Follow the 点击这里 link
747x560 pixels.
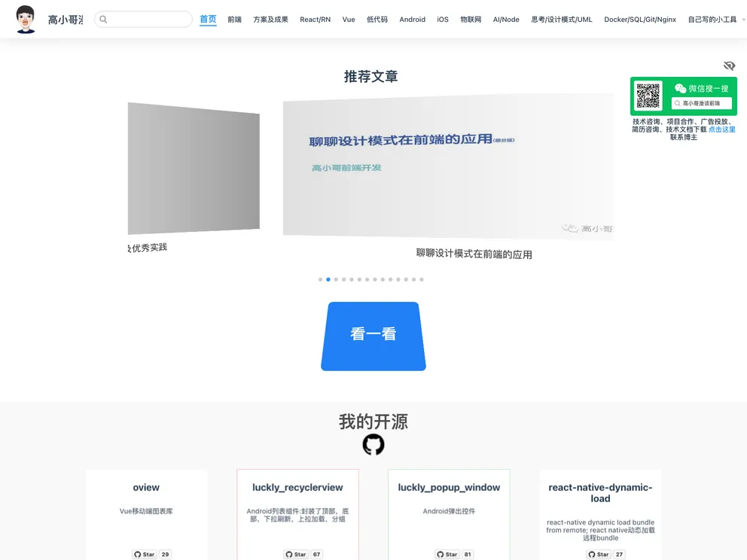[x=721, y=129]
